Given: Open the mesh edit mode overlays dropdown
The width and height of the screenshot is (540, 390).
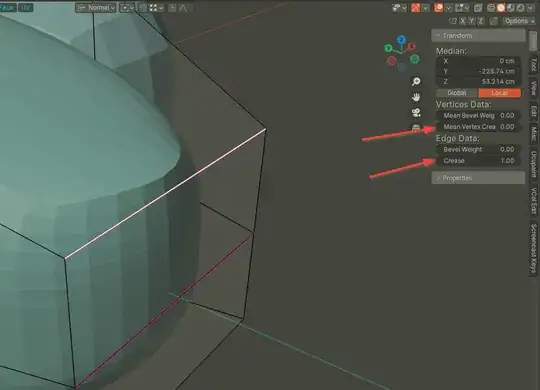Looking at the screenshot, I should 462,8.
